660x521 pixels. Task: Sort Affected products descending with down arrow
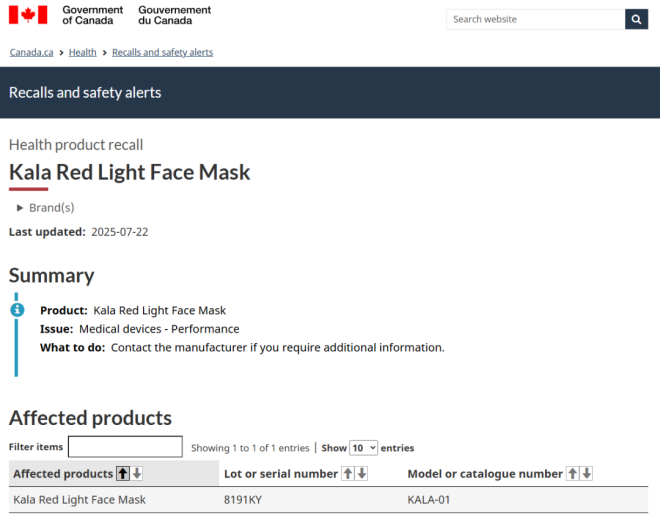click(x=137, y=474)
